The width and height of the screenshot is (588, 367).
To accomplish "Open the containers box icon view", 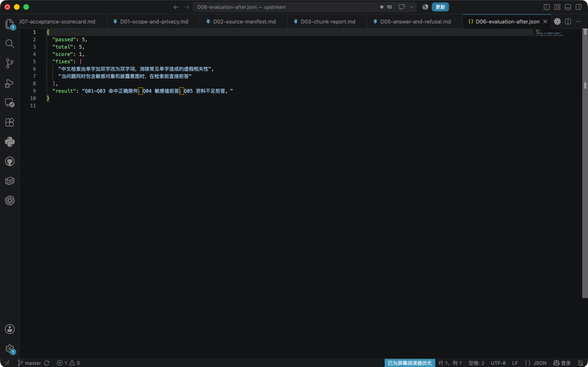I will [x=10, y=181].
